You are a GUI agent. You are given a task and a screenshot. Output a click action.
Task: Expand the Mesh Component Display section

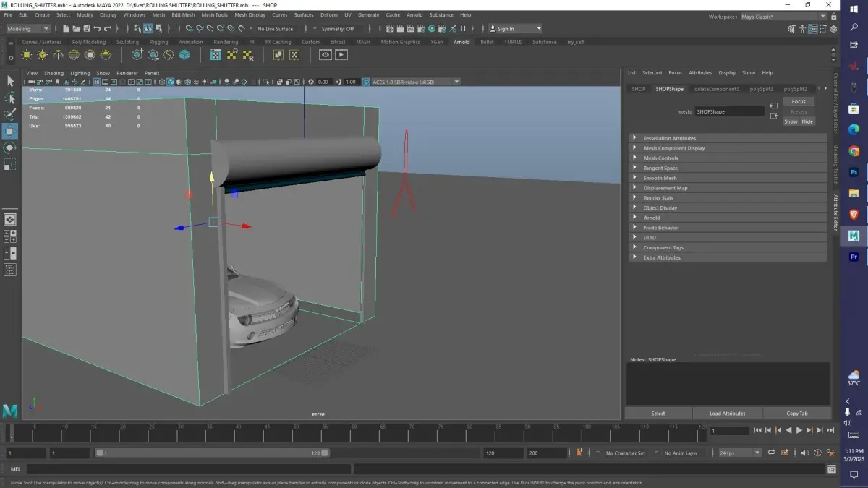[729, 148]
